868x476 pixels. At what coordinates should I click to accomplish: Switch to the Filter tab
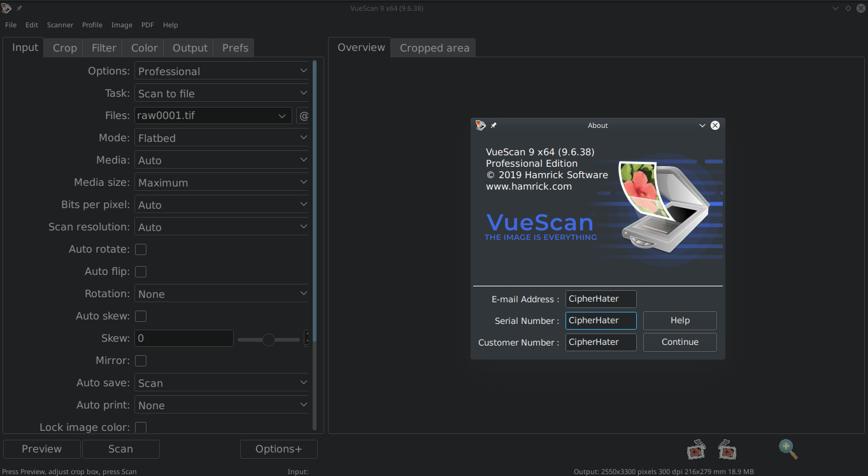coord(104,48)
